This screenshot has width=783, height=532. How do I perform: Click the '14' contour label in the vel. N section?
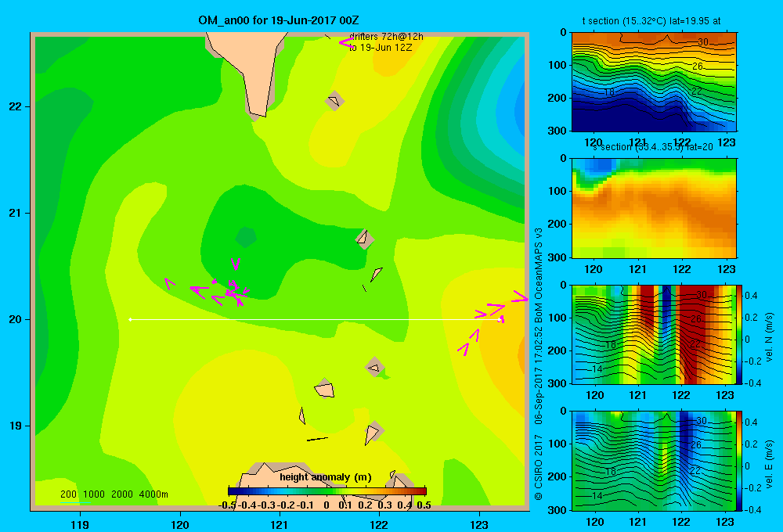click(597, 368)
